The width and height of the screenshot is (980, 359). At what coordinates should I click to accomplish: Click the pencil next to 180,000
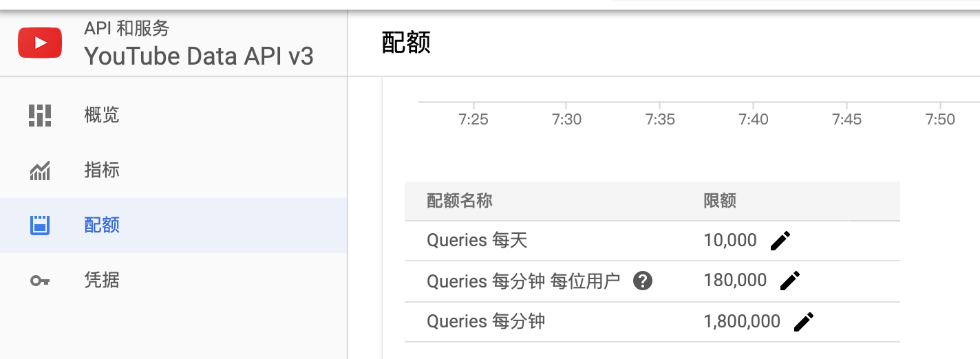tap(790, 281)
